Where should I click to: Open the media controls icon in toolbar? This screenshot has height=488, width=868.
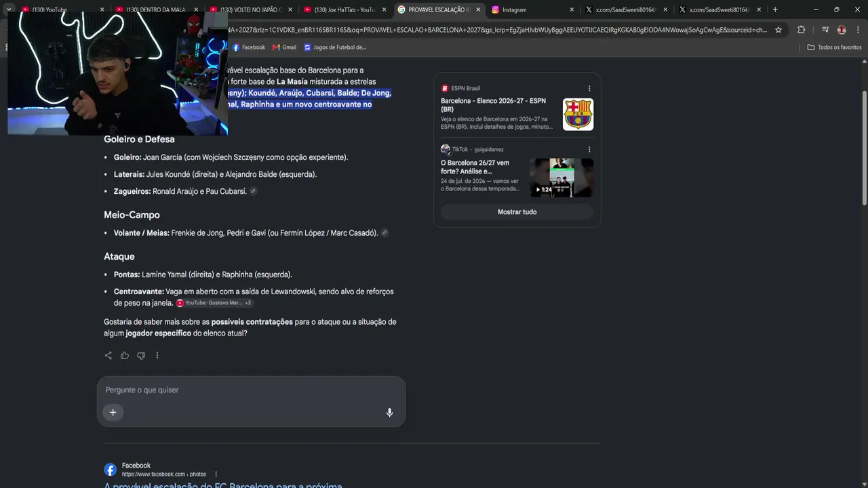point(825,30)
